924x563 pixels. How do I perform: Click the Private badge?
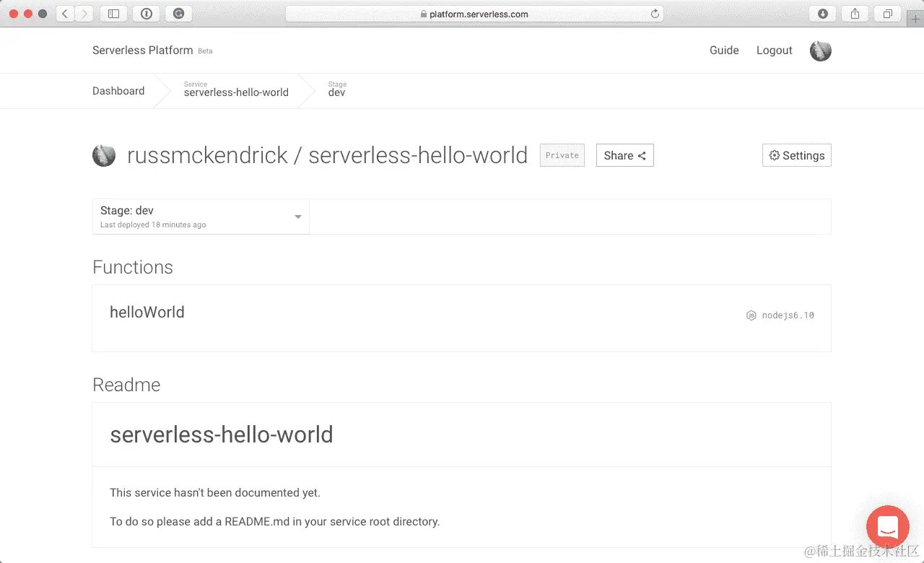[562, 155]
